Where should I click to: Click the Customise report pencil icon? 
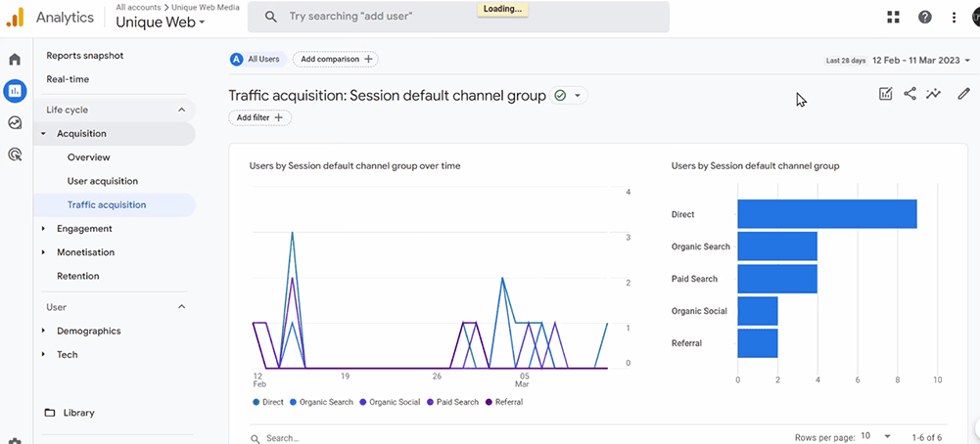coord(963,94)
